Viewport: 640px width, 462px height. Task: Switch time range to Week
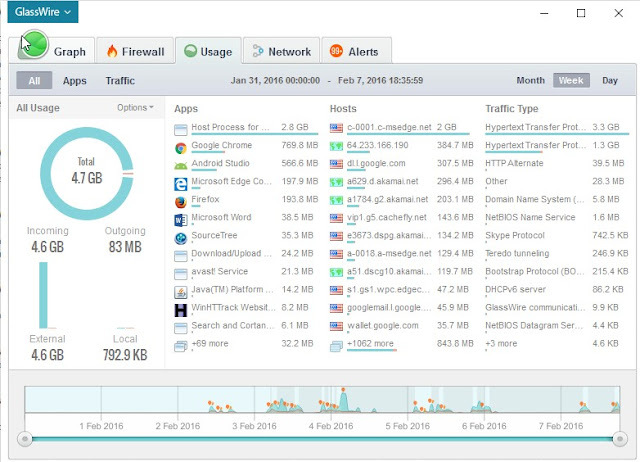click(571, 80)
